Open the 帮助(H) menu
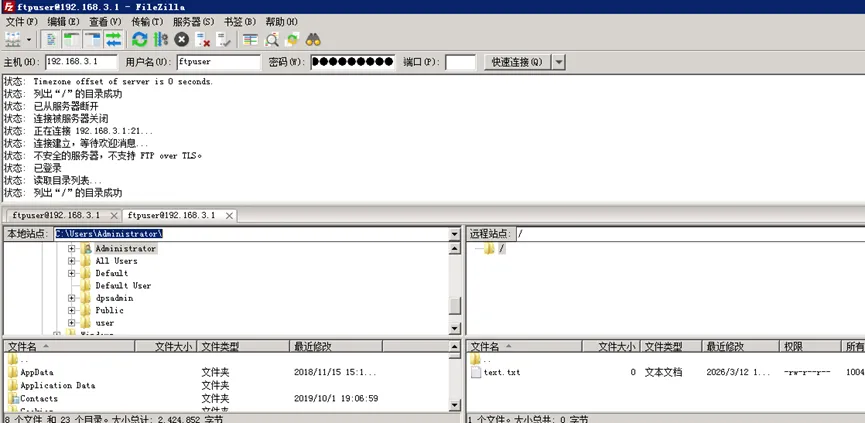The image size is (865, 423). 281,22
